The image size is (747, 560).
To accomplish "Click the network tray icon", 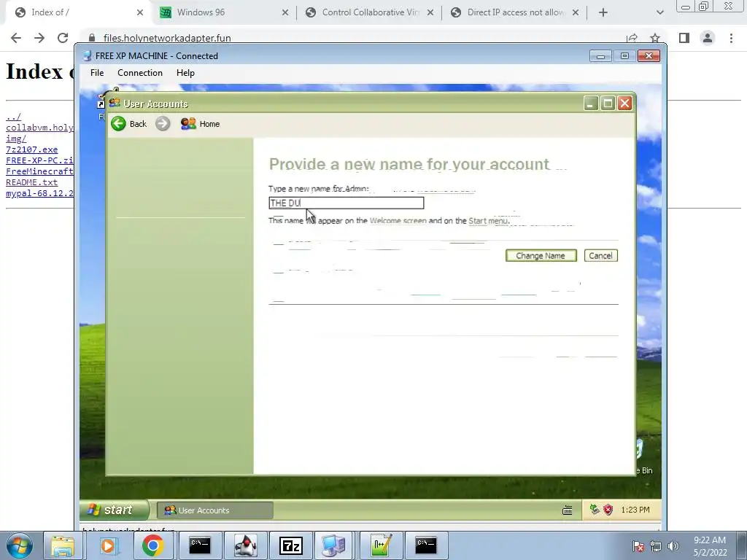I will pyautogui.click(x=656, y=546).
